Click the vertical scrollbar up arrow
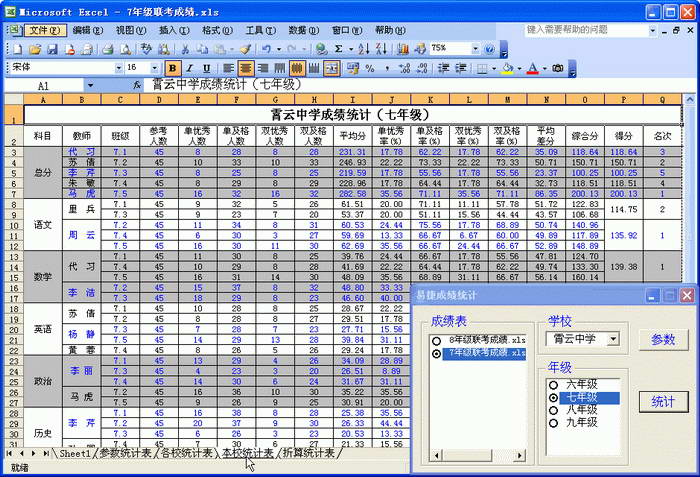This screenshot has height=477, width=700. (x=690, y=99)
